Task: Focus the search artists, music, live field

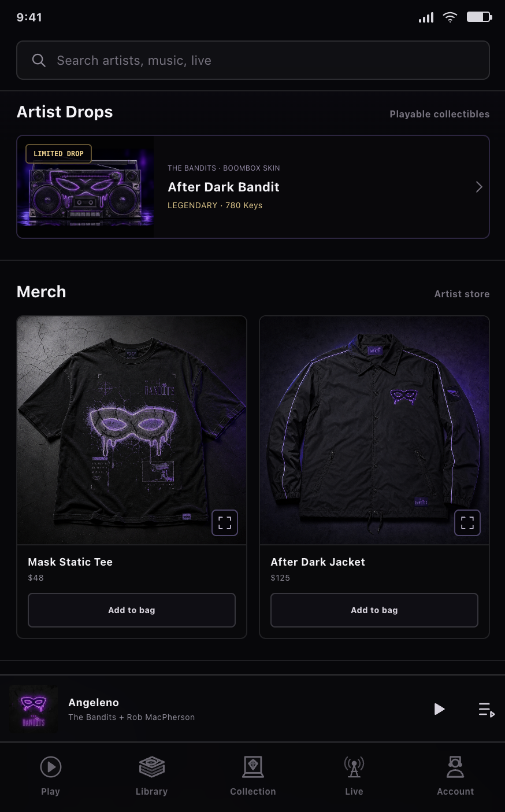Action: [x=253, y=60]
